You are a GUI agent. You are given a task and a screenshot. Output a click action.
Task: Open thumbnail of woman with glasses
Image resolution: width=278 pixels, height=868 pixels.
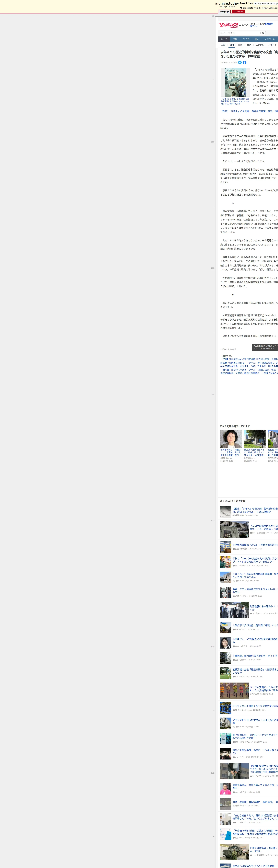coord(231,439)
